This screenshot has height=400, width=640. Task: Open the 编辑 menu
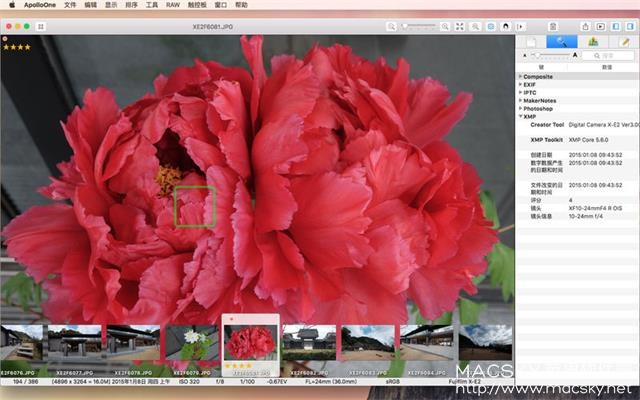(91, 5)
